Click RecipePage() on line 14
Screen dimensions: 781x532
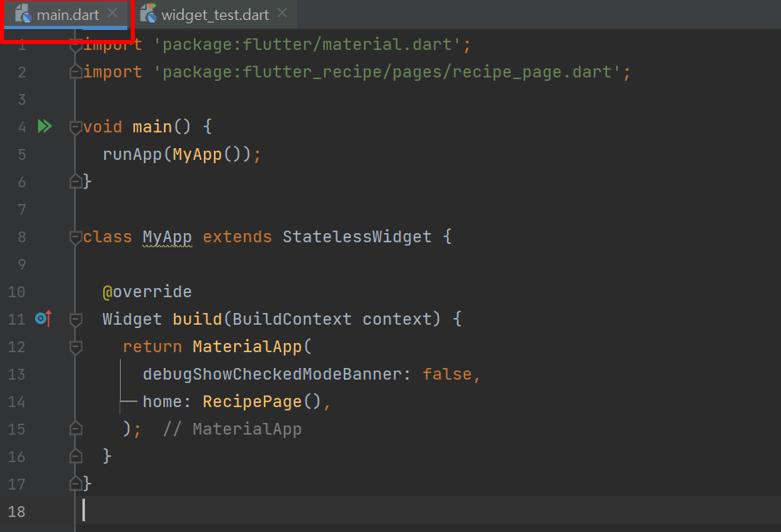click(262, 401)
